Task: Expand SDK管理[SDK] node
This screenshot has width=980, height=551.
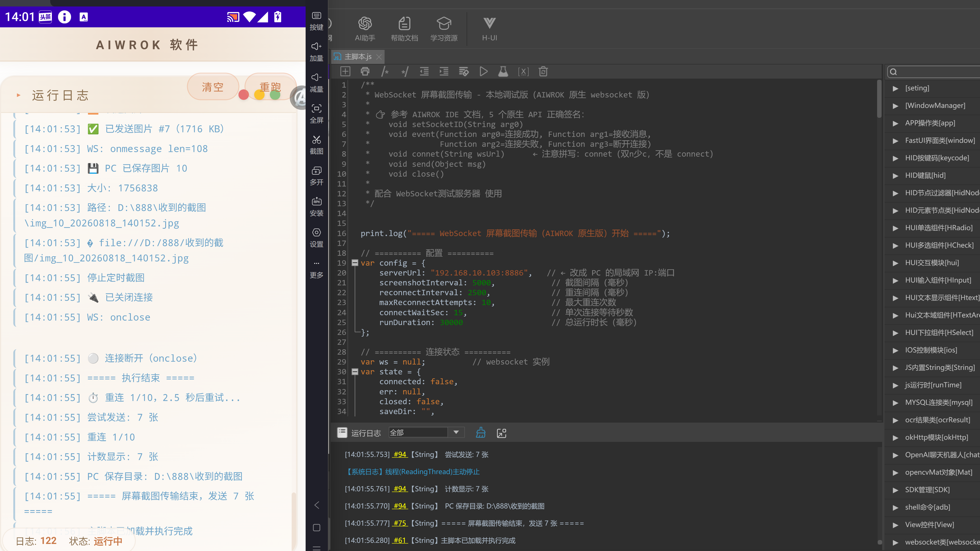Action: pos(895,490)
